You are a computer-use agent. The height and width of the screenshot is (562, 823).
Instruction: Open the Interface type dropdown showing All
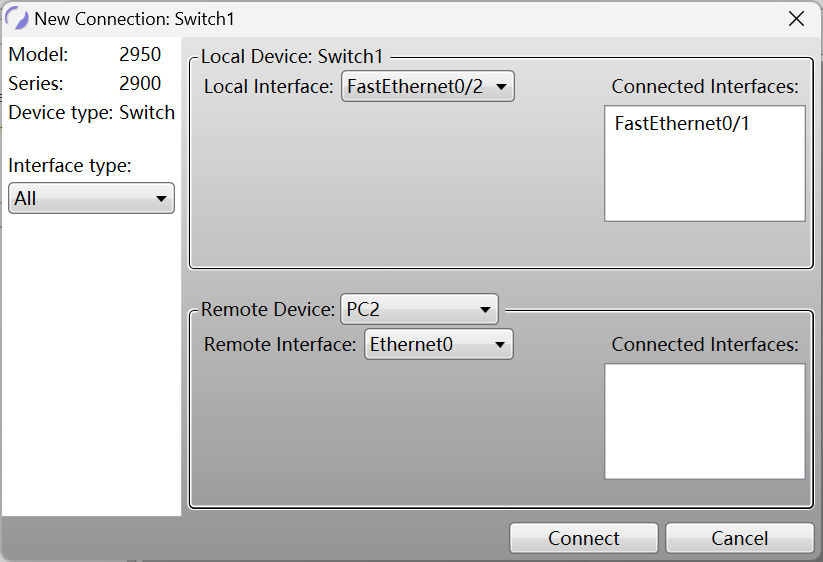click(91, 198)
